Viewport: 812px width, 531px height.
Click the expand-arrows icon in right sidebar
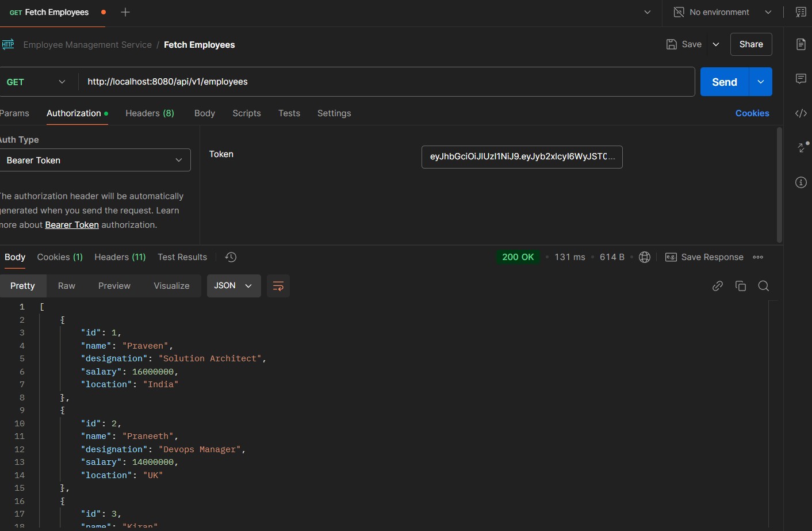(x=802, y=147)
